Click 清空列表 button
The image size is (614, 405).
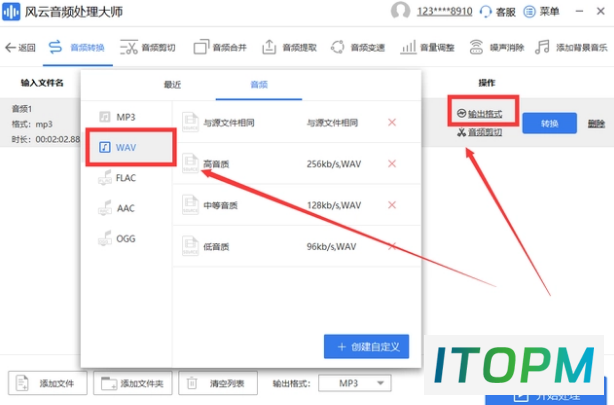[x=218, y=383]
